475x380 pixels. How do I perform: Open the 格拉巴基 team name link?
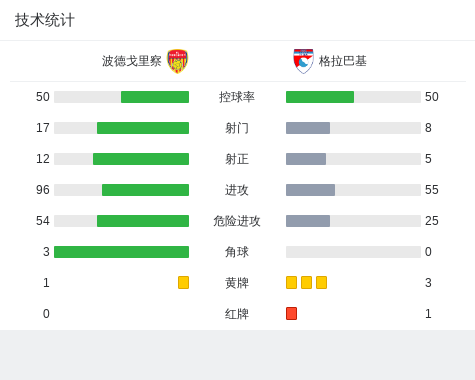(x=343, y=61)
